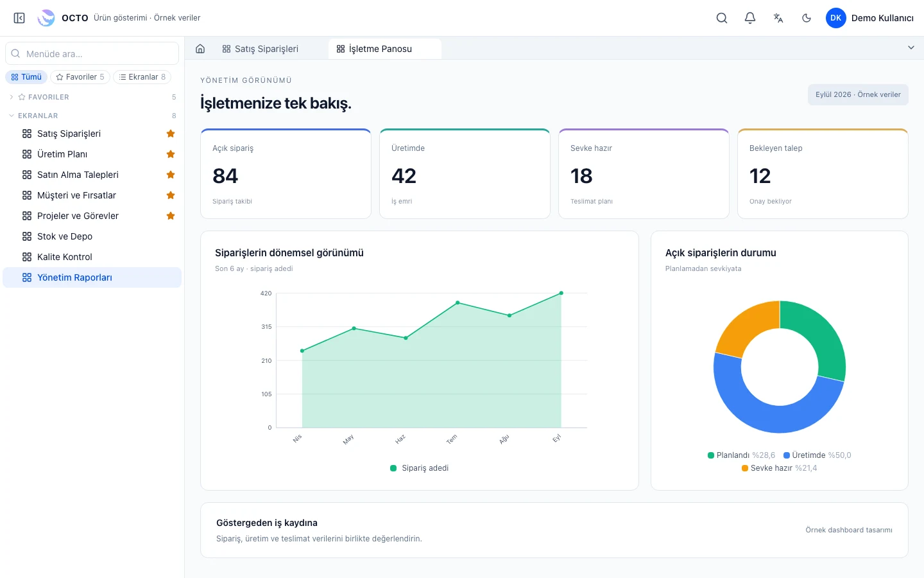Open Projeler ve Görevler screen

[x=92, y=216]
